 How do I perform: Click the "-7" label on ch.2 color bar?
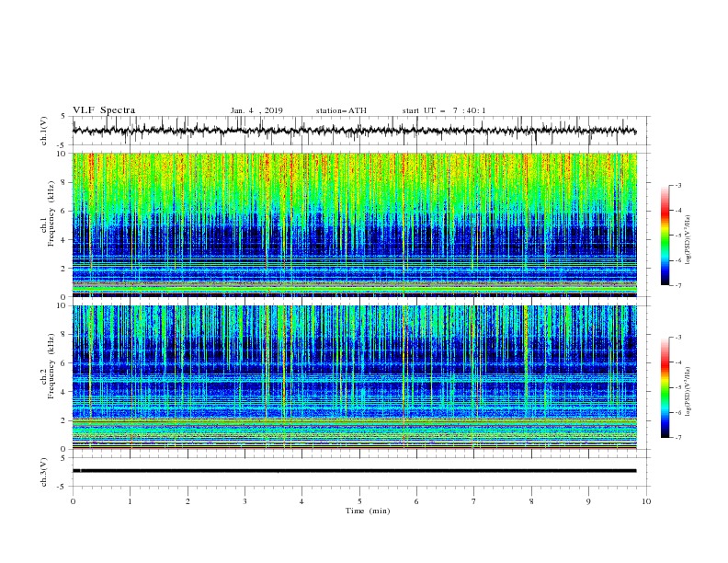click(678, 437)
